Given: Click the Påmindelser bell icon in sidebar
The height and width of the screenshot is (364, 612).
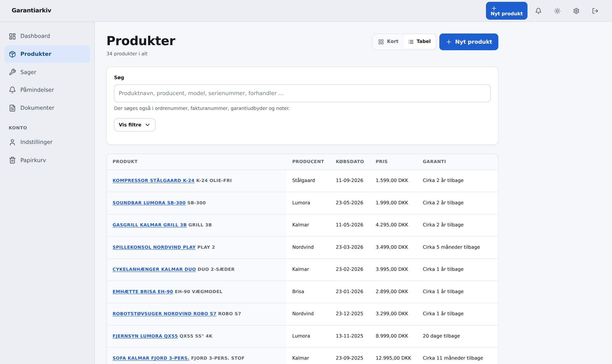Looking at the screenshot, I should (12, 90).
